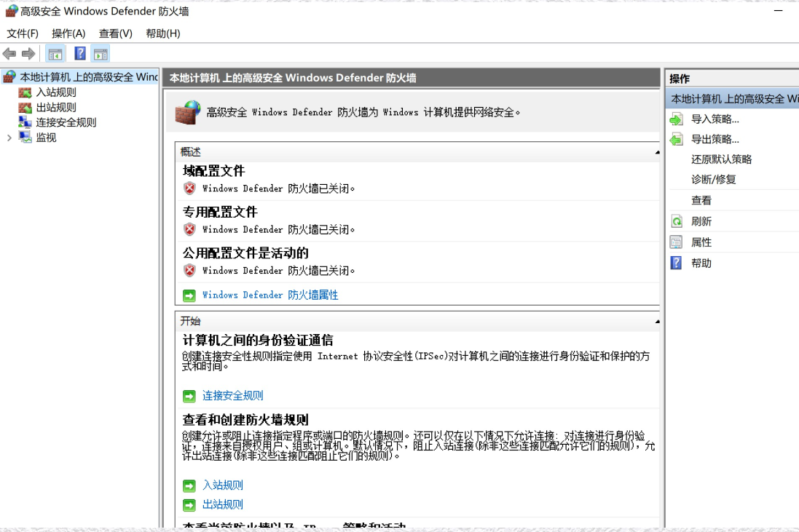Click the 导出策略 green arrow icon
This screenshot has width=799, height=532.
tap(676, 140)
